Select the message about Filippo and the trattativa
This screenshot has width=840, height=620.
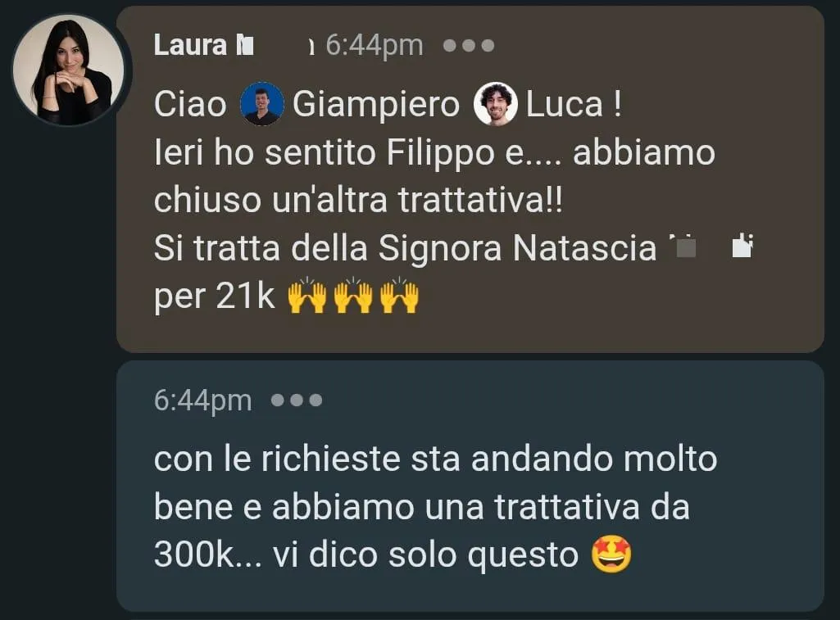[x=470, y=179]
